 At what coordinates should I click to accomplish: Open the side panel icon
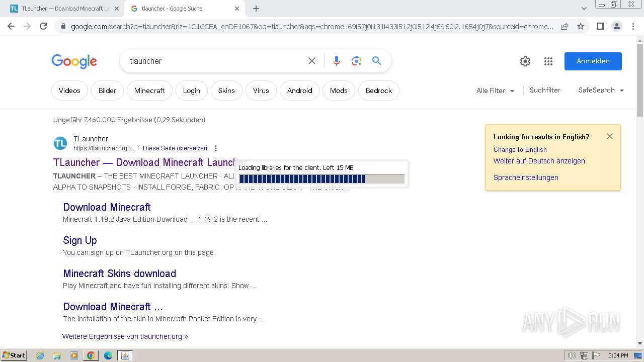tap(600, 26)
